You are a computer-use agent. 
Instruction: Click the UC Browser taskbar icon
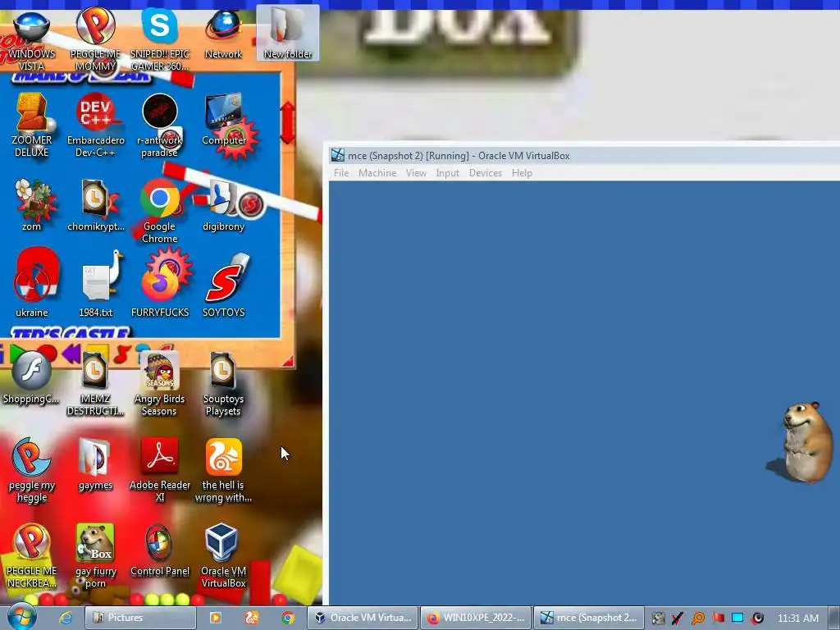coord(252,618)
